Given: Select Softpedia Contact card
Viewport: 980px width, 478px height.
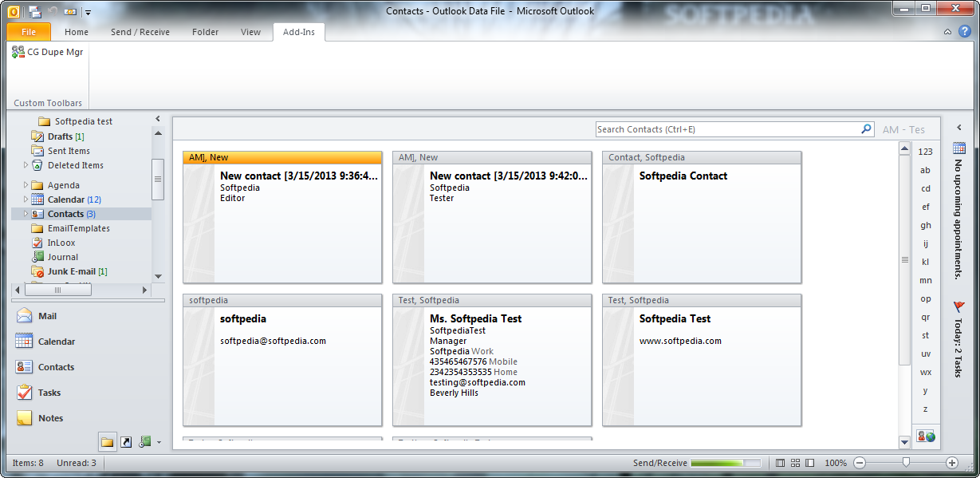Looking at the screenshot, I should point(702,217).
